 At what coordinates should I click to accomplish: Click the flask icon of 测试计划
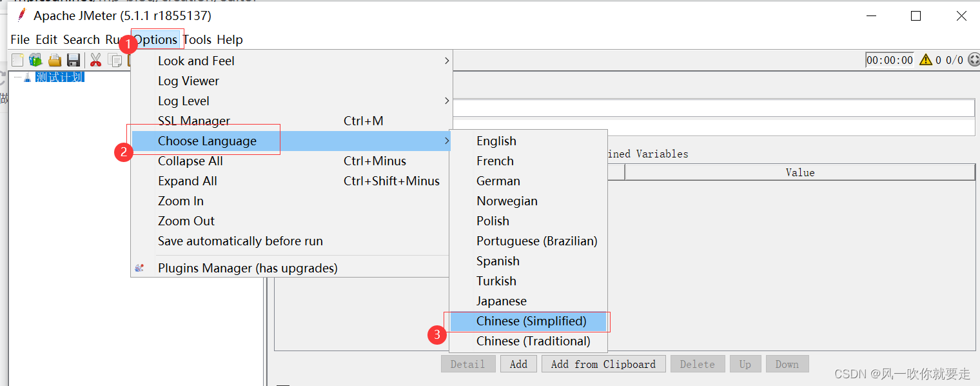(x=27, y=77)
